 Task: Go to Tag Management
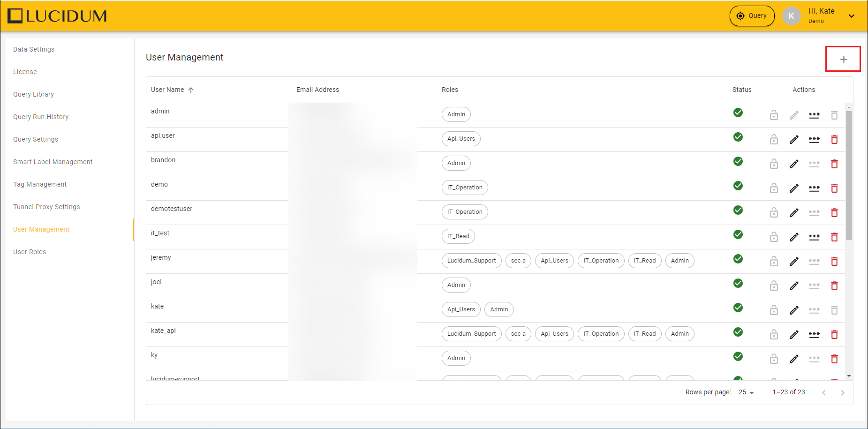tap(40, 184)
